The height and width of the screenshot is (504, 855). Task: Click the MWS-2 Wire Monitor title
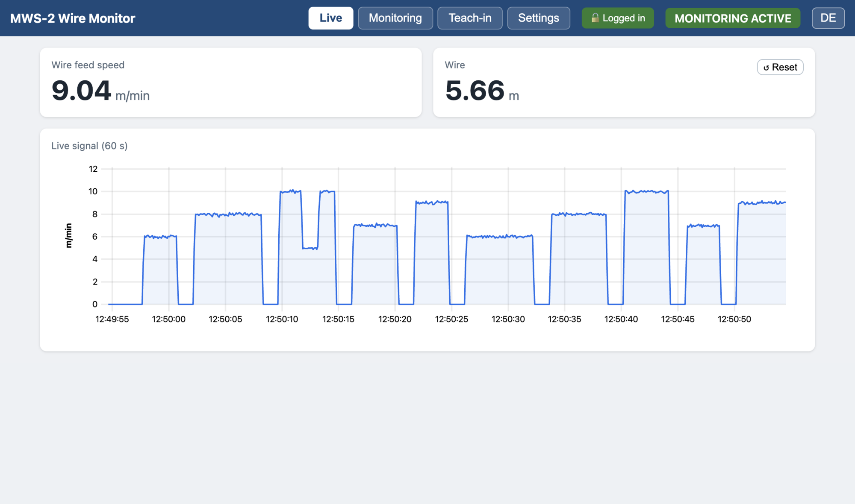(73, 18)
